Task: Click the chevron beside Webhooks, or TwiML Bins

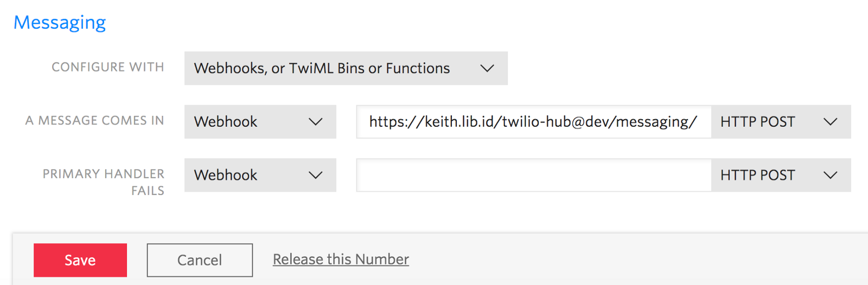Action: pos(487,68)
